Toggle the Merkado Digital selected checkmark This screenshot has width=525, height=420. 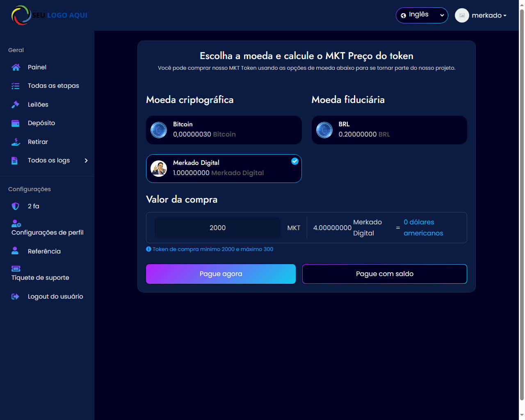[294, 161]
